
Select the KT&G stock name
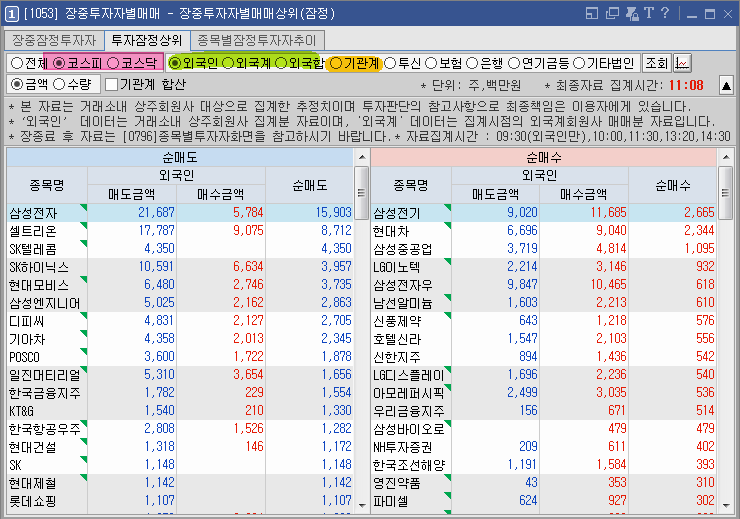(21, 411)
